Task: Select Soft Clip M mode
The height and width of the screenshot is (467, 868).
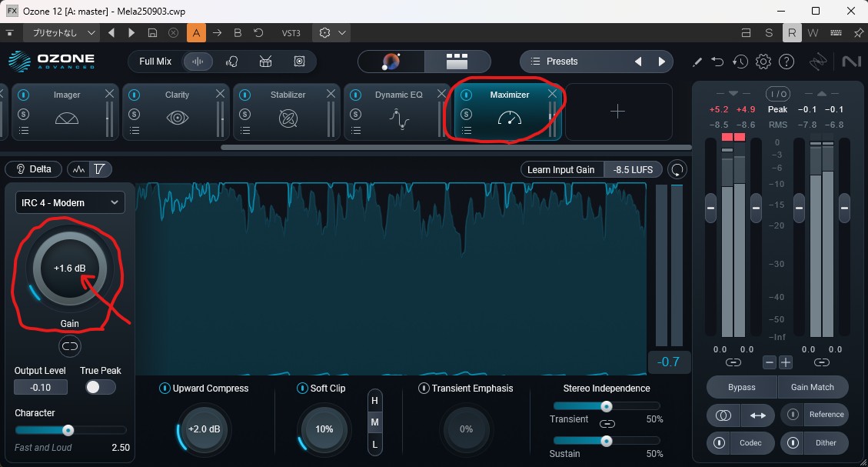Action: tap(374, 422)
